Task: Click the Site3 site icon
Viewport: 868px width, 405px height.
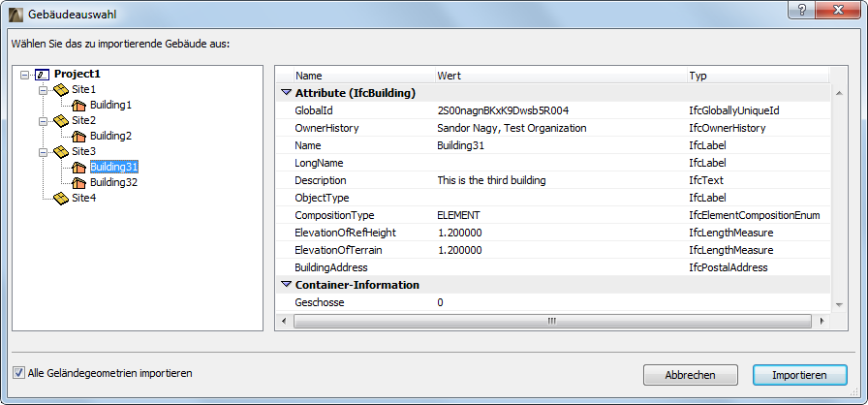Action: click(x=61, y=151)
